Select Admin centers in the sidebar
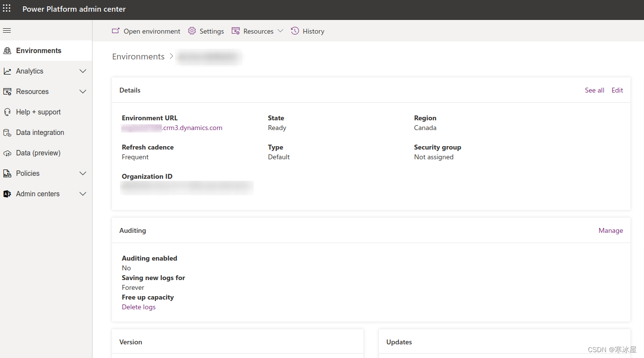This screenshot has height=358, width=644. click(x=46, y=194)
